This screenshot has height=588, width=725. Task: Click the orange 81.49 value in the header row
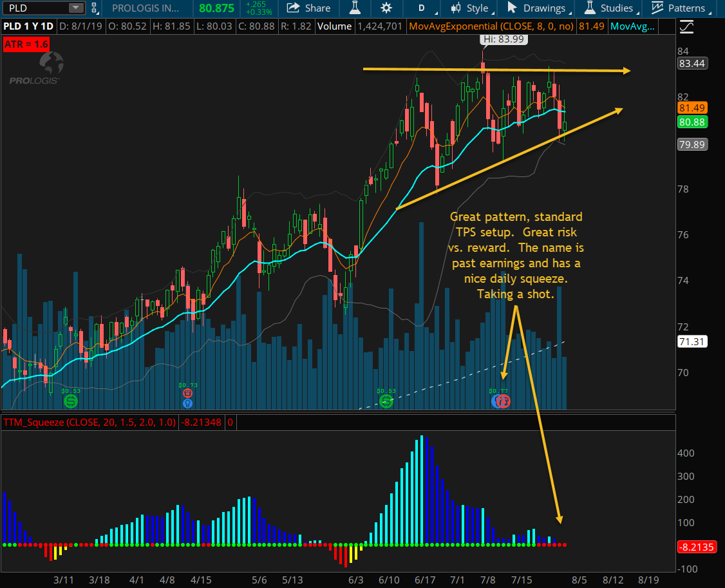tap(591, 26)
